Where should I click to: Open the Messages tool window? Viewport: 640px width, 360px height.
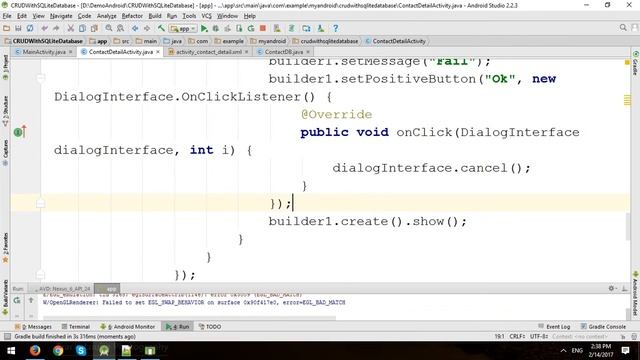33,327
